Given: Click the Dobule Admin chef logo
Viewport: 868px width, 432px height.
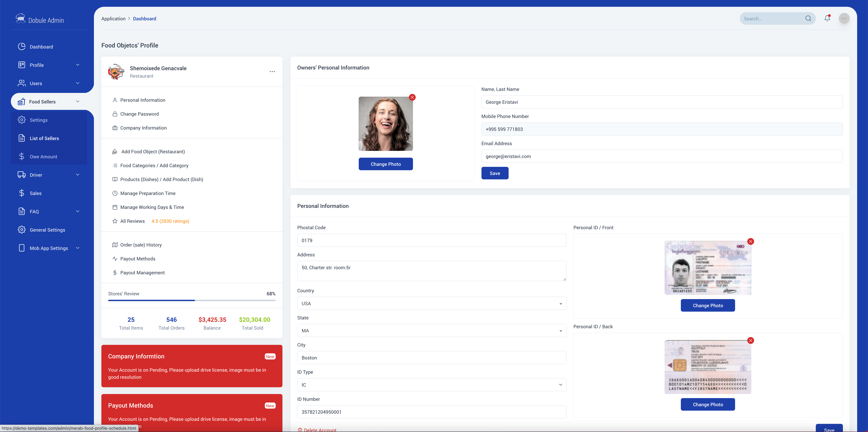Looking at the screenshot, I should [21, 18].
